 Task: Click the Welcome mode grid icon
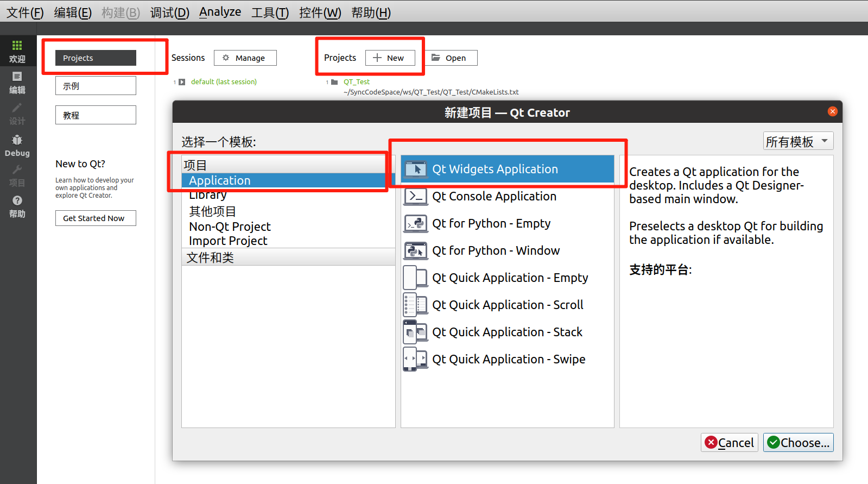(x=17, y=46)
